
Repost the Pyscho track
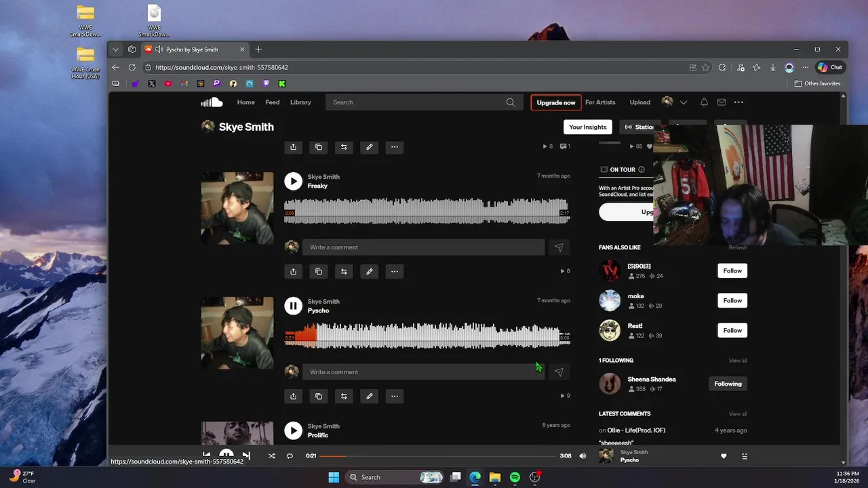[344, 396]
